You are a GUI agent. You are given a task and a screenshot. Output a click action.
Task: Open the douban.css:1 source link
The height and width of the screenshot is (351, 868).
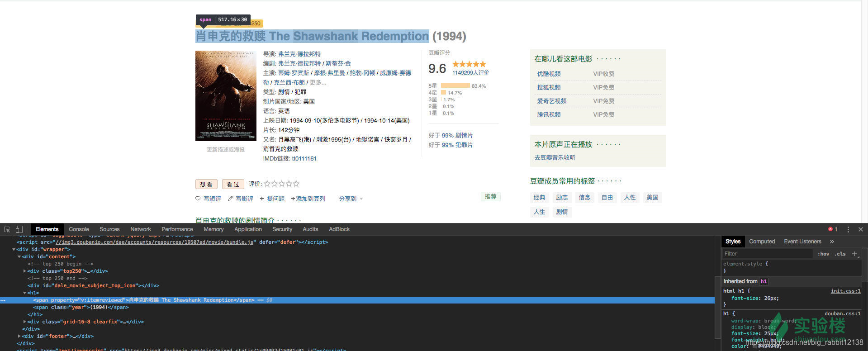click(842, 313)
